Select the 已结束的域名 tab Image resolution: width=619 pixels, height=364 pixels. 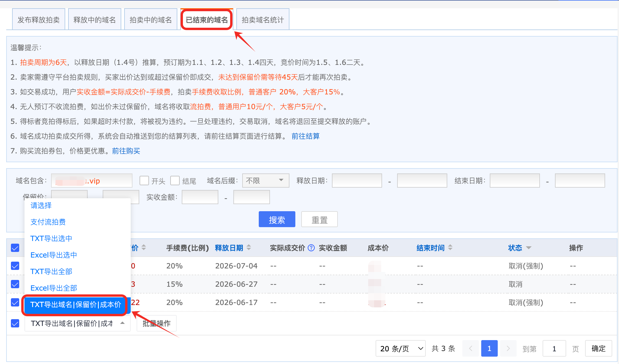[207, 19]
